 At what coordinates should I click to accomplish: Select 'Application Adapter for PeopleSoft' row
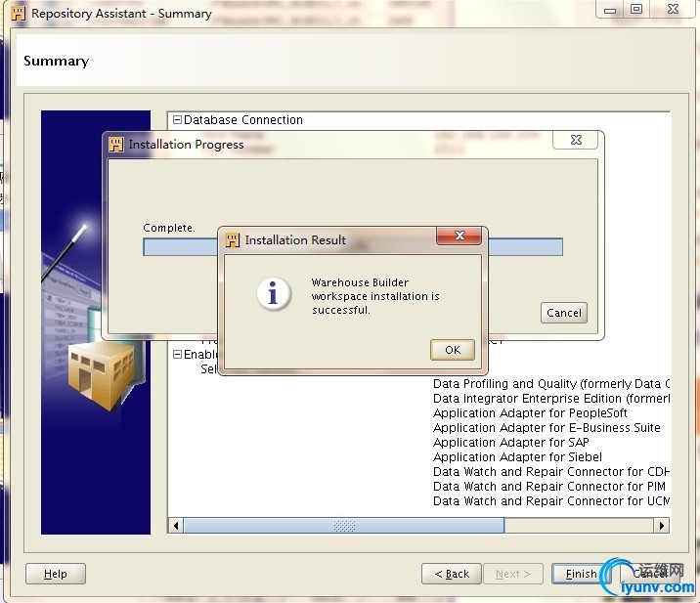point(530,412)
